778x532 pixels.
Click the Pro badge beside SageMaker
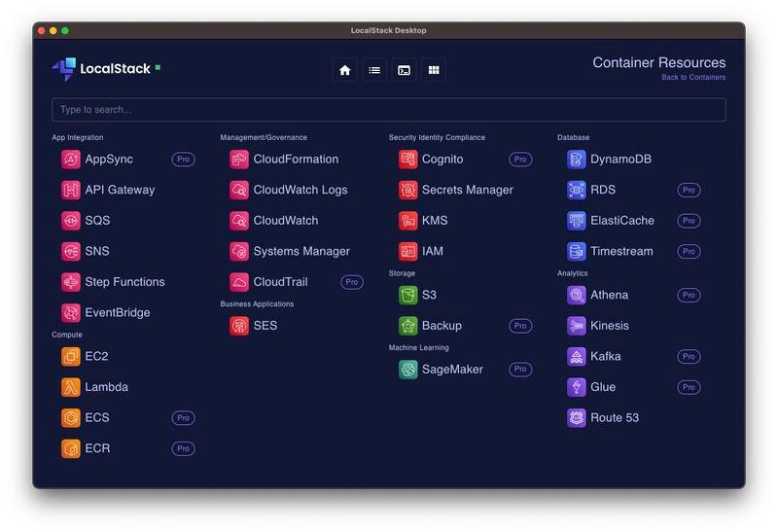pyautogui.click(x=520, y=370)
